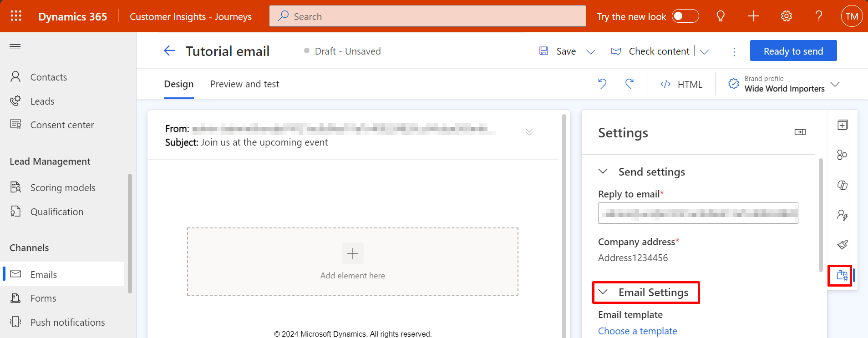
Task: Switch to the Preview and test tab
Action: 245,84
